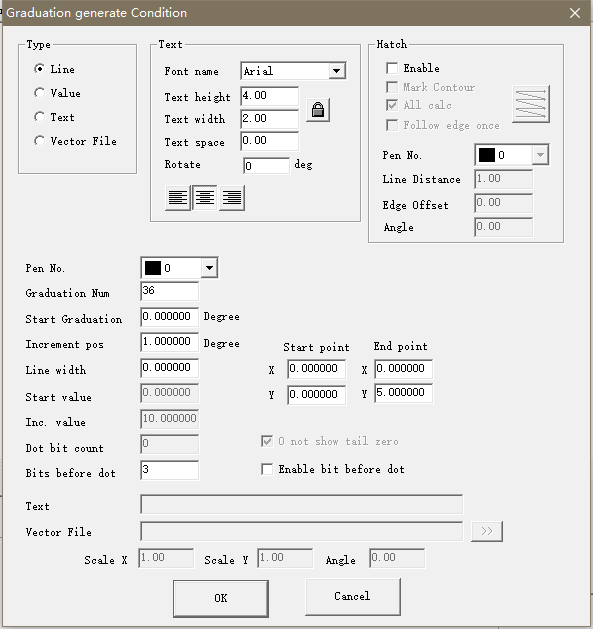Image resolution: width=593 pixels, height=629 pixels.
Task: Select the Text type radio button
Action: [39, 117]
